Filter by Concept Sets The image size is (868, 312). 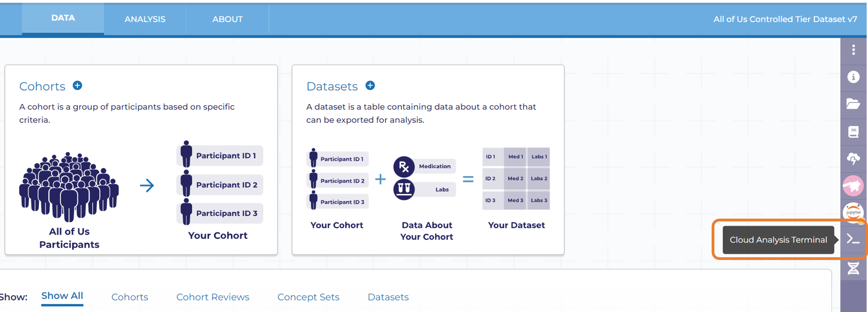tap(308, 297)
